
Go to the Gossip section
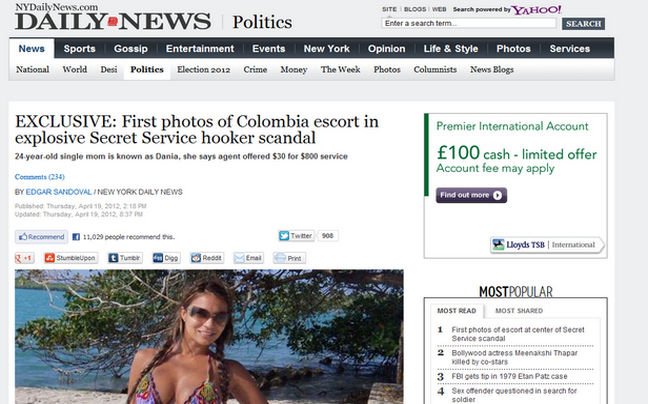pyautogui.click(x=131, y=49)
